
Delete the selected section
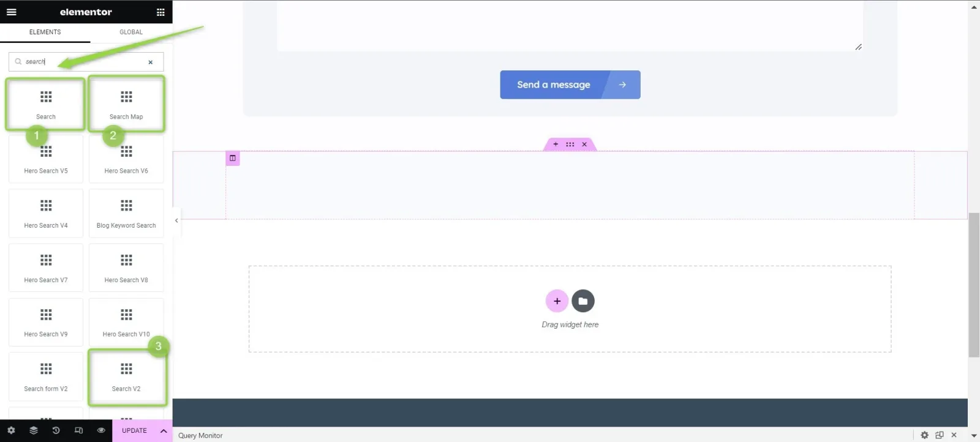(584, 144)
